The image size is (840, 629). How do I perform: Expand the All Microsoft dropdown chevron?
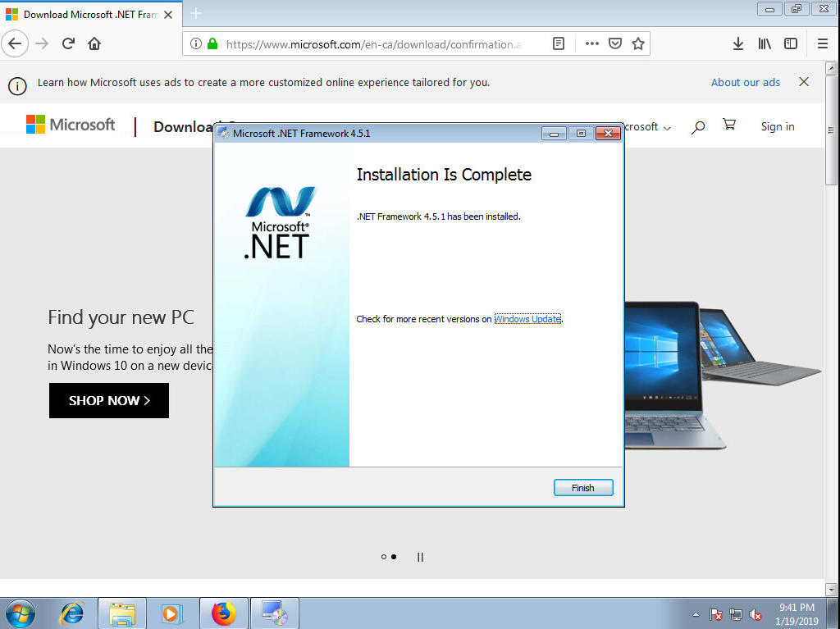pyautogui.click(x=667, y=128)
